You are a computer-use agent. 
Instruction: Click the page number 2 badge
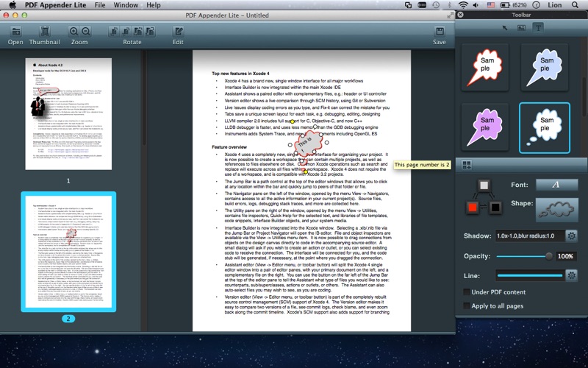pyautogui.click(x=68, y=319)
